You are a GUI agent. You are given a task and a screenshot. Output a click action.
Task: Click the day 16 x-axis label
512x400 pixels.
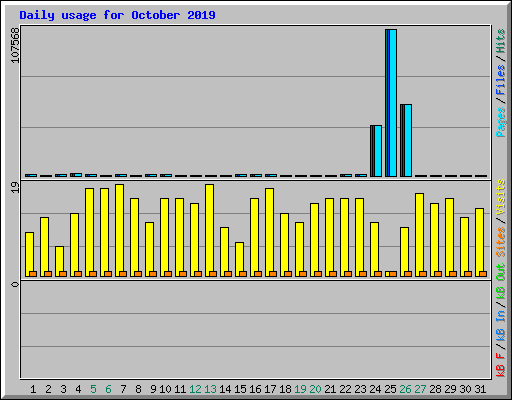[x=255, y=389]
